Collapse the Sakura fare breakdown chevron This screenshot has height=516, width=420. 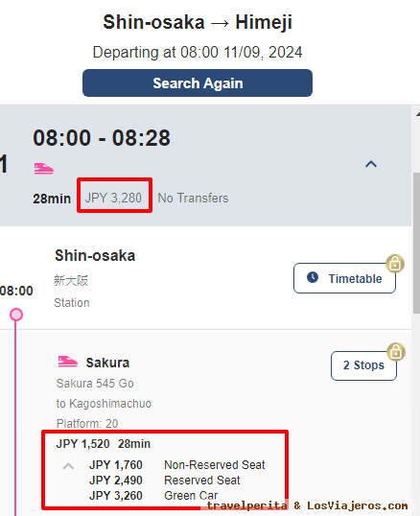68,466
